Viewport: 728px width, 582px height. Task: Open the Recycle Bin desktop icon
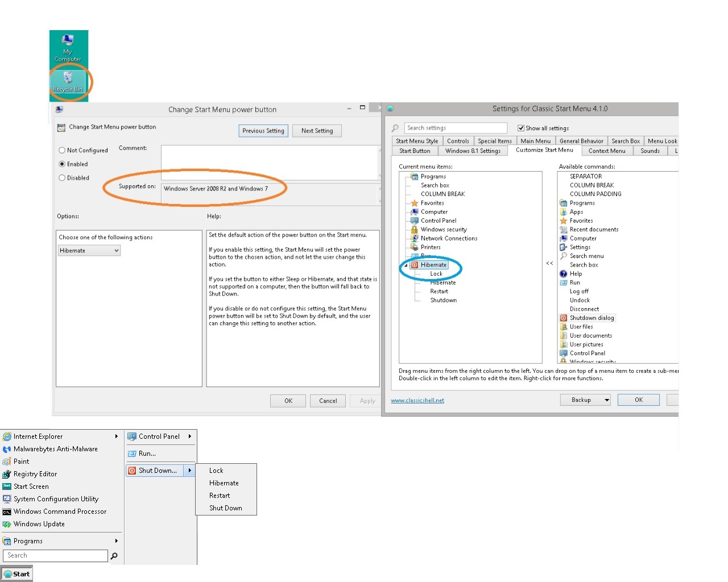pos(68,78)
